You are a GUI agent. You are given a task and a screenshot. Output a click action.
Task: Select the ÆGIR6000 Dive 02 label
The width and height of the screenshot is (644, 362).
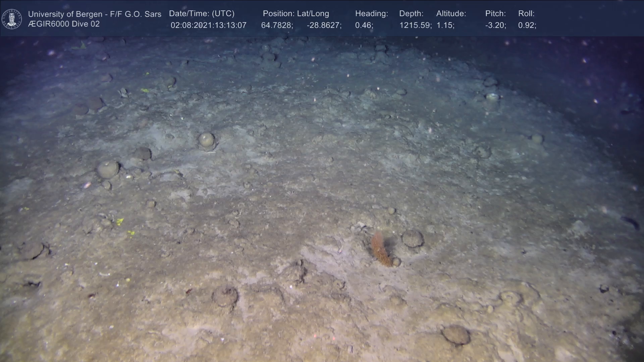(64, 24)
